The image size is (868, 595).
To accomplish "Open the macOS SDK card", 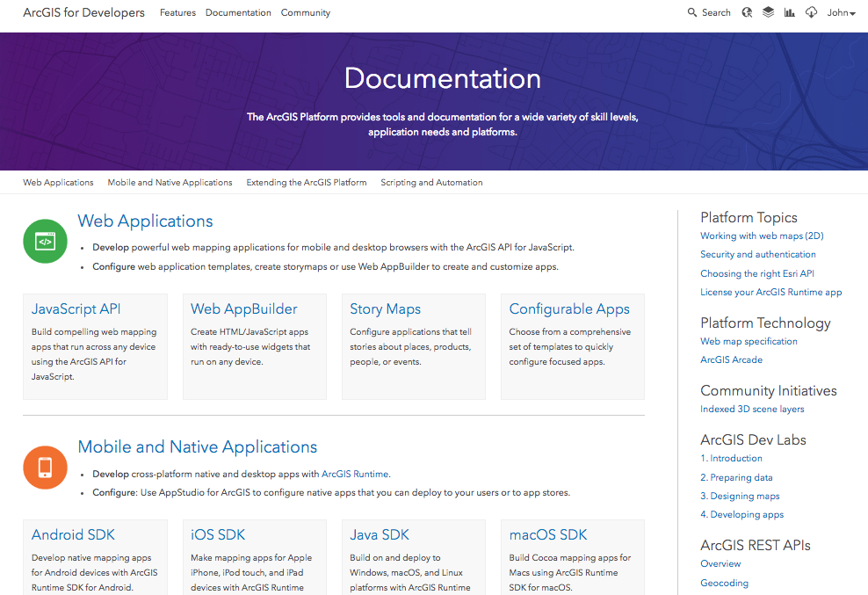I will [573, 557].
